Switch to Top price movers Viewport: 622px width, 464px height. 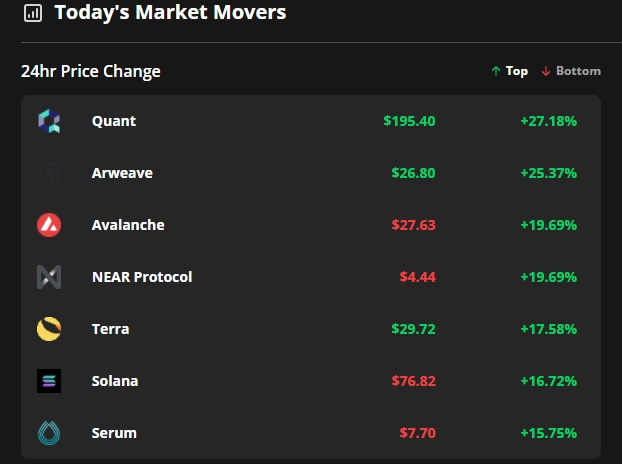509,71
